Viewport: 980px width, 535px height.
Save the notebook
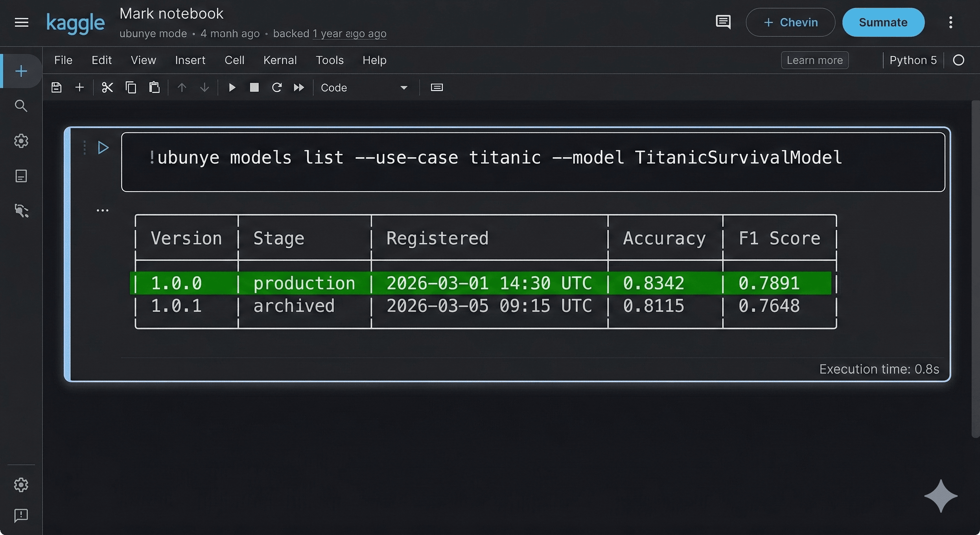(56, 87)
